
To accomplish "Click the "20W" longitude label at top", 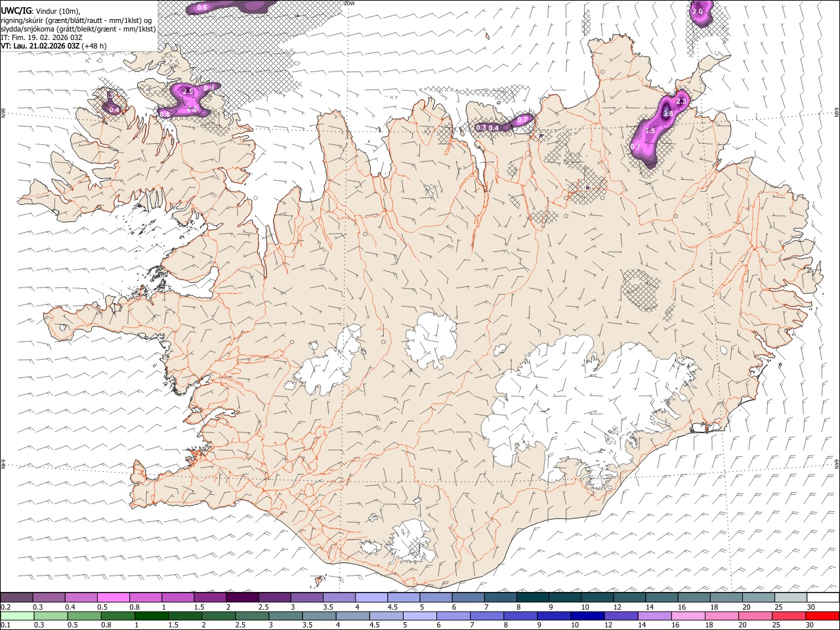I will click(349, 3).
